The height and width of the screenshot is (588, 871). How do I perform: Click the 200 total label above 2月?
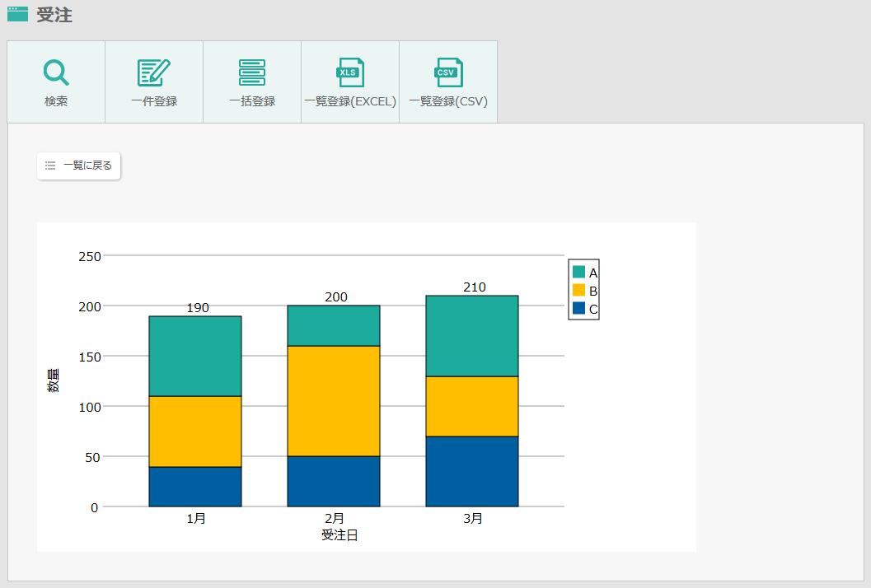336,297
